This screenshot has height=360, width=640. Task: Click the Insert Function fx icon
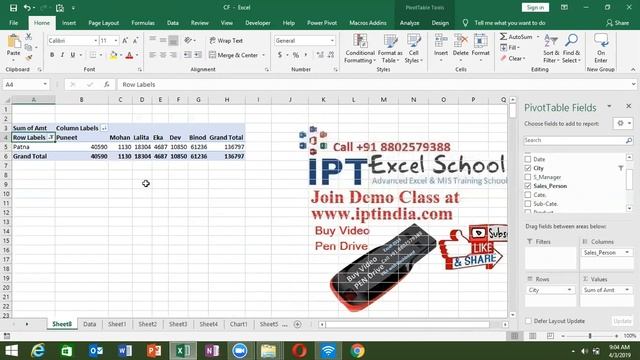[x=107, y=84]
